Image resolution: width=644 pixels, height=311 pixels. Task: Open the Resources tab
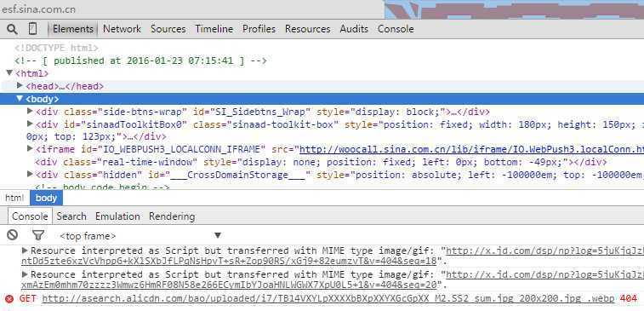308,29
